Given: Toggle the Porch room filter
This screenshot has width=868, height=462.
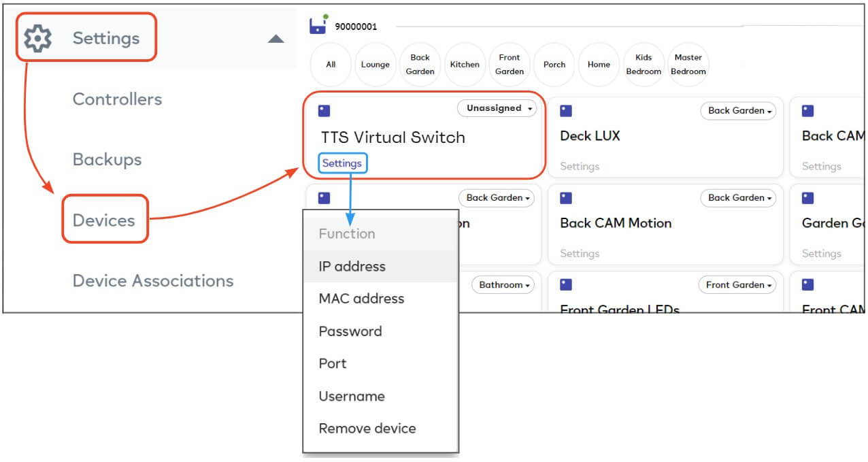Looking at the screenshot, I should pos(554,64).
